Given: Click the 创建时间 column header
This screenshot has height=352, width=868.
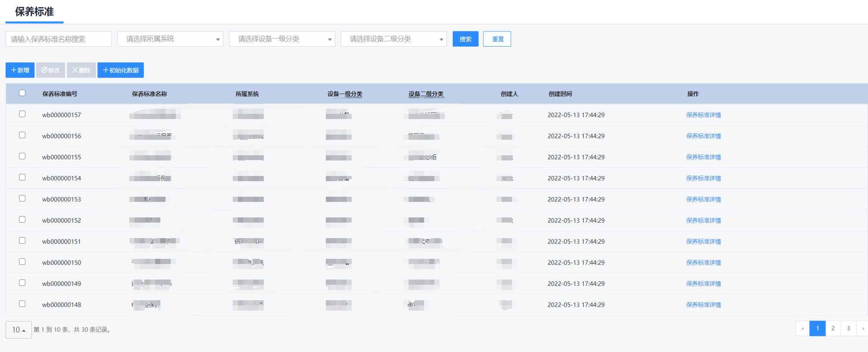Looking at the screenshot, I should tap(560, 94).
